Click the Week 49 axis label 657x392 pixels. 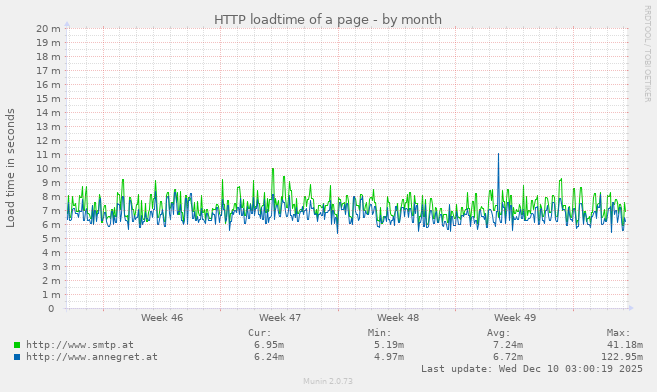pyautogui.click(x=515, y=317)
